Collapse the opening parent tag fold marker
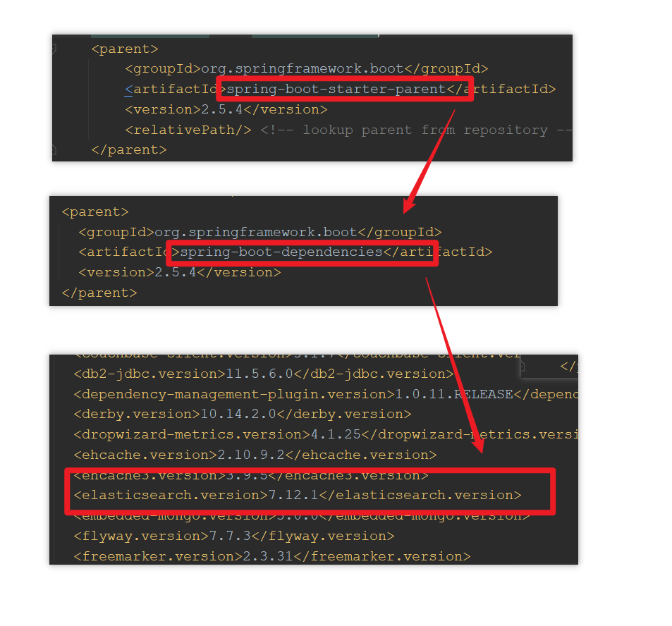Image resolution: width=672 pixels, height=626 pixels. click(54, 49)
